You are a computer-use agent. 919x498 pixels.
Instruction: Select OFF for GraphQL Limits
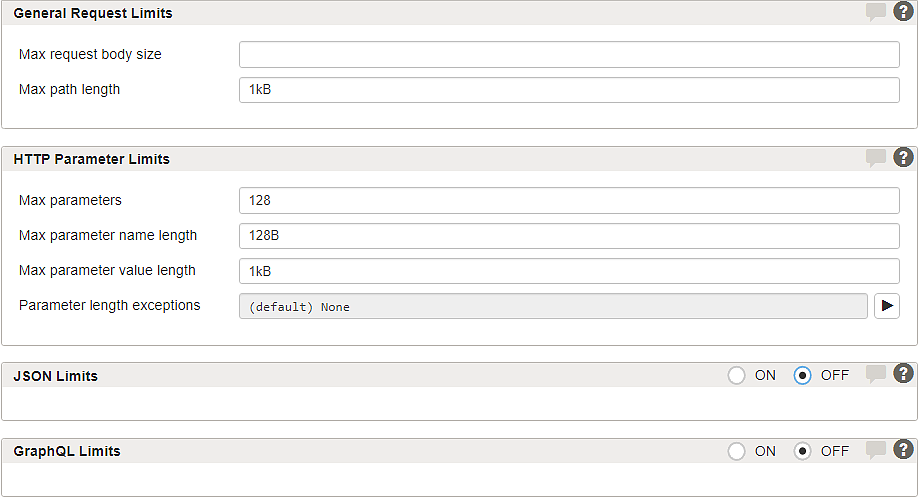click(802, 451)
